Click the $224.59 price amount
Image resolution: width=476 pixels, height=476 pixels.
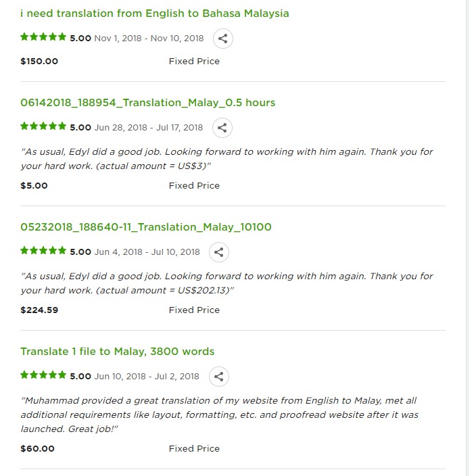[39, 310]
